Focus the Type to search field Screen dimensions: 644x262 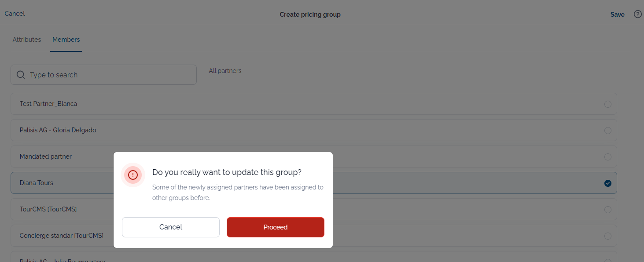(103, 75)
